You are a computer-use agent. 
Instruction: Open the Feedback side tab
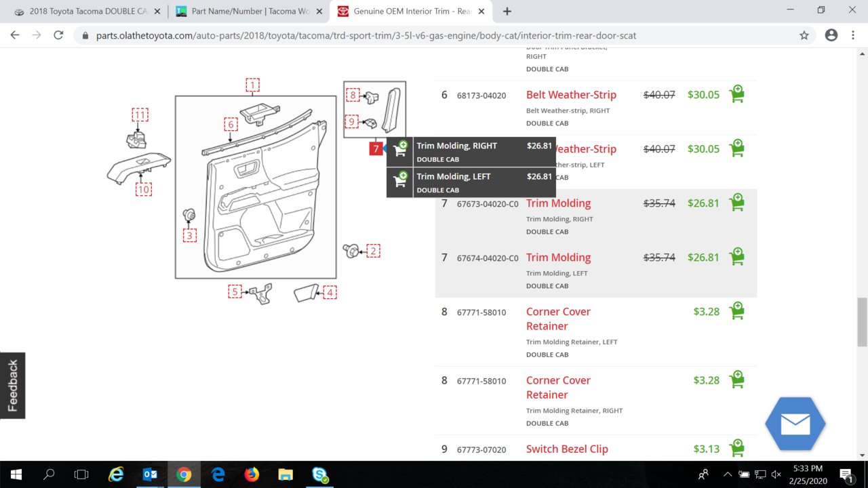point(12,386)
